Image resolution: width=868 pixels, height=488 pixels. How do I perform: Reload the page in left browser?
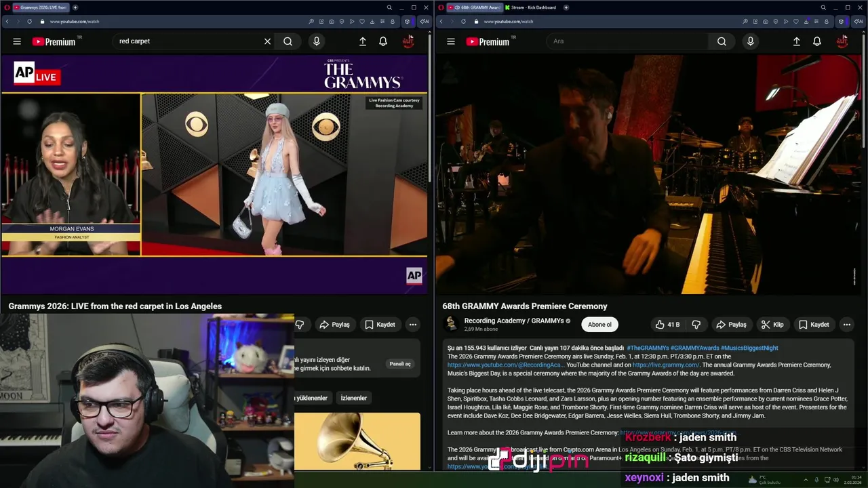coord(29,21)
